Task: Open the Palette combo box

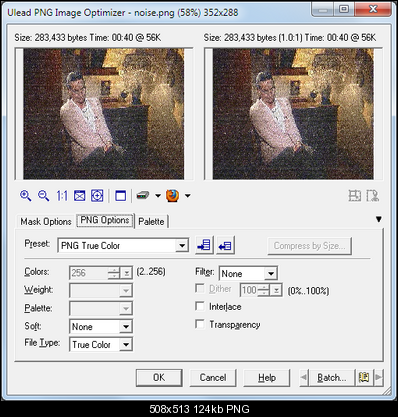Action: pyautogui.click(x=101, y=309)
